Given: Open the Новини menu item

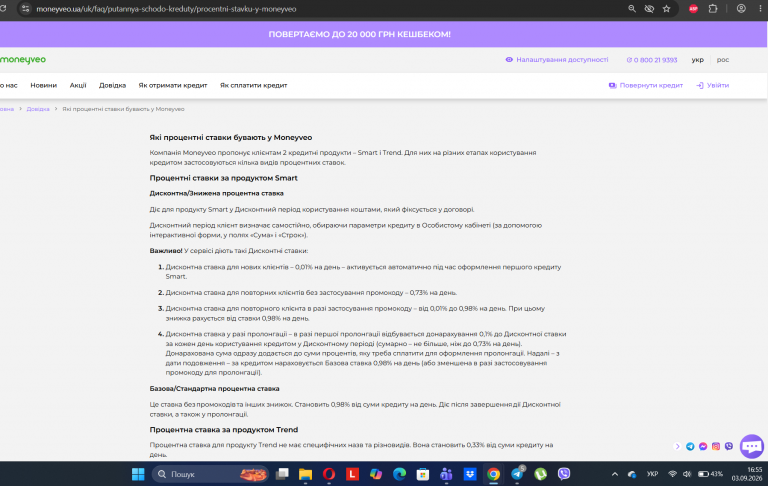Looking at the screenshot, I should point(44,85).
